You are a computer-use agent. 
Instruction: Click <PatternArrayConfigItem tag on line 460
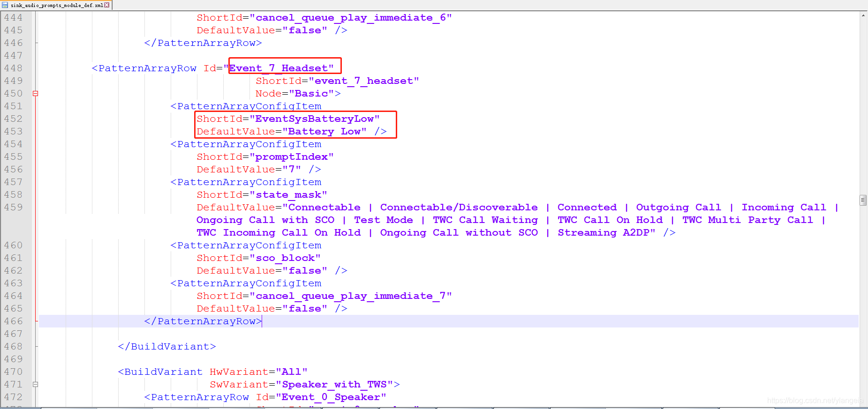tap(246, 245)
